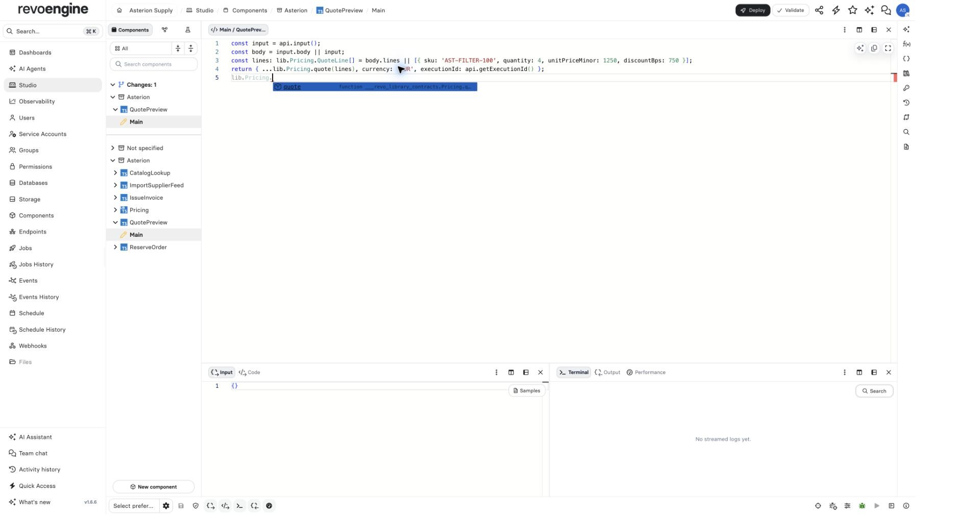
Task: Click the lightning bolt icon in top bar
Action: coord(836,10)
